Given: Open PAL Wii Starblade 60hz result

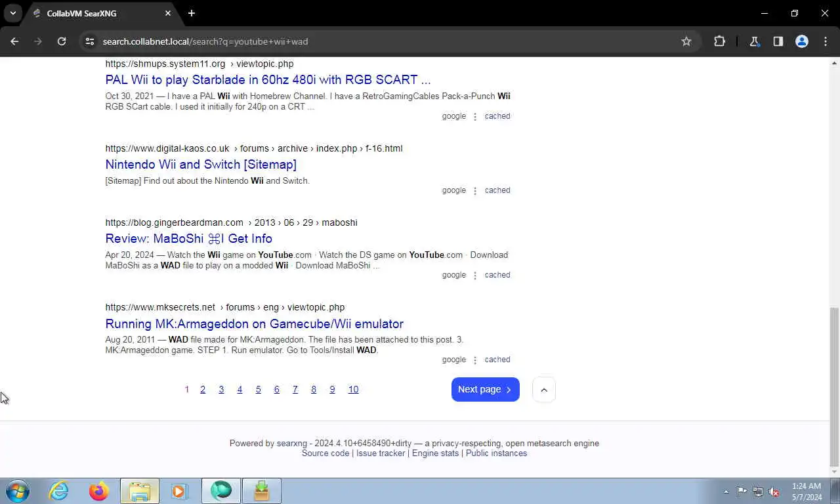Looking at the screenshot, I should coord(268,80).
